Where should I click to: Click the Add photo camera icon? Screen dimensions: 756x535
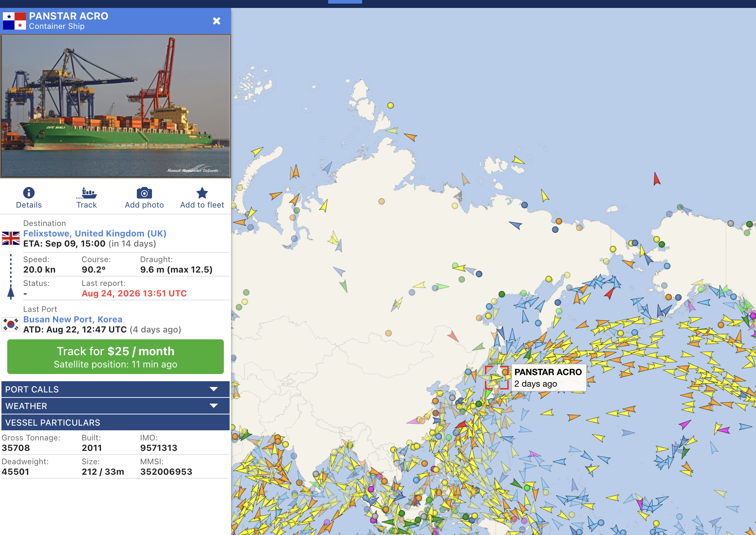pos(144,193)
